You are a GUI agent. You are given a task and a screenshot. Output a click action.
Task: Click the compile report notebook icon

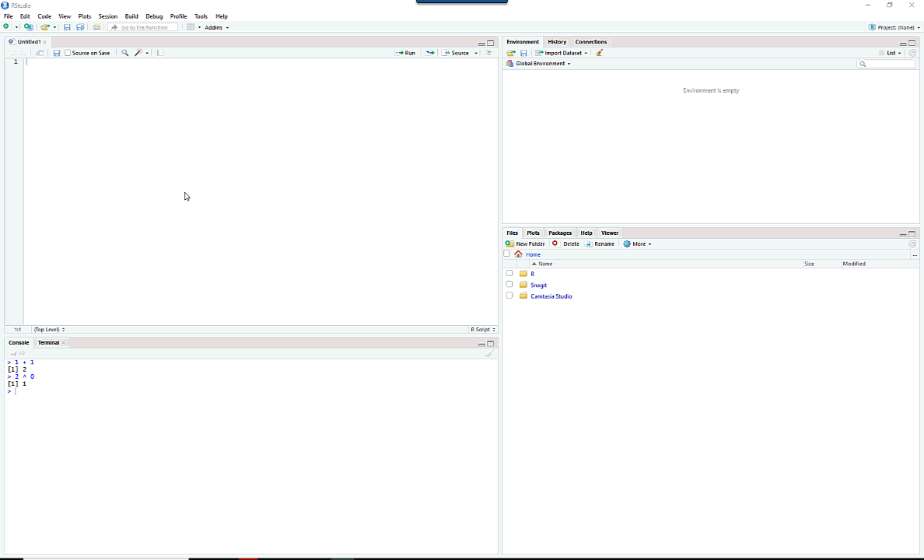tap(160, 53)
